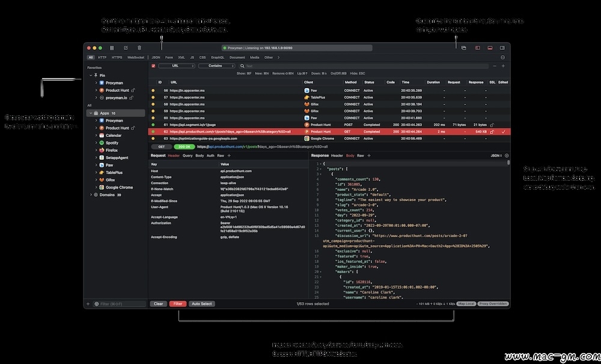Open the Response Header tab
601x364 pixels.
pos(337,156)
